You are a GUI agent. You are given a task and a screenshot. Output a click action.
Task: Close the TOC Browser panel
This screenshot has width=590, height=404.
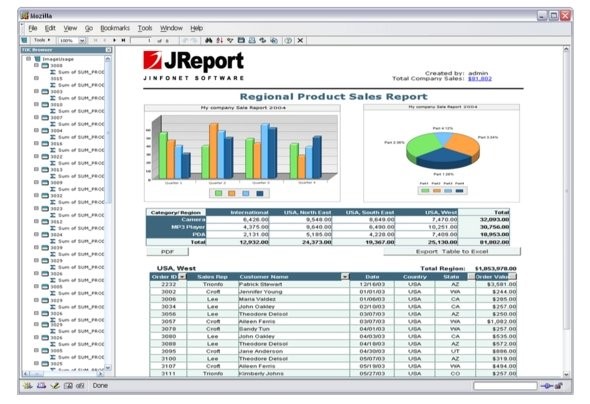click(108, 50)
